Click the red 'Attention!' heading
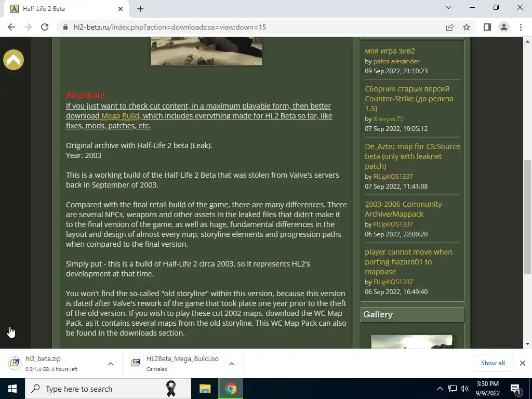532x399 pixels. click(85, 95)
